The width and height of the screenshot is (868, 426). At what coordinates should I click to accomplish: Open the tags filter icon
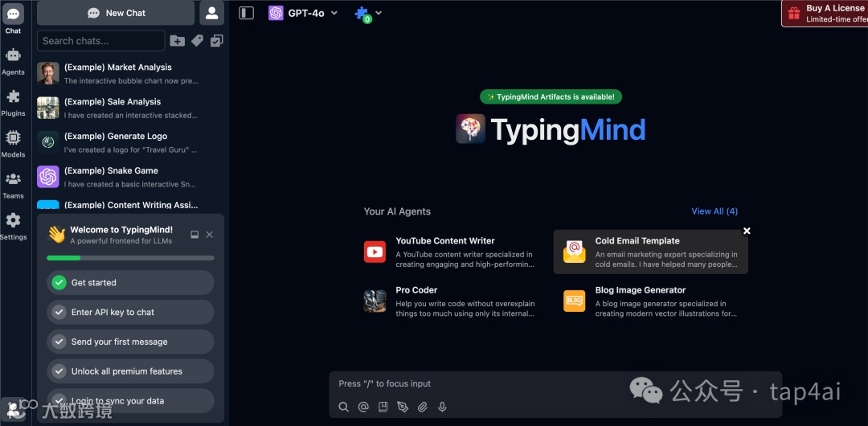pyautogui.click(x=197, y=40)
